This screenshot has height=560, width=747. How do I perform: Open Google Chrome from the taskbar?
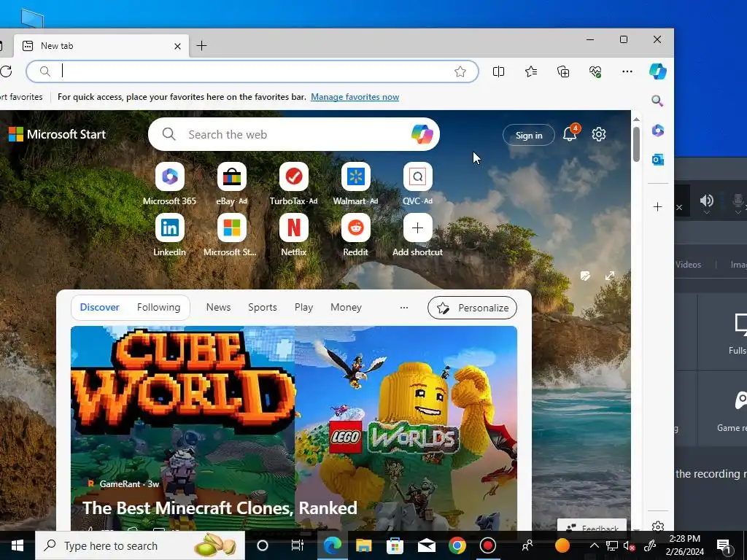(457, 545)
